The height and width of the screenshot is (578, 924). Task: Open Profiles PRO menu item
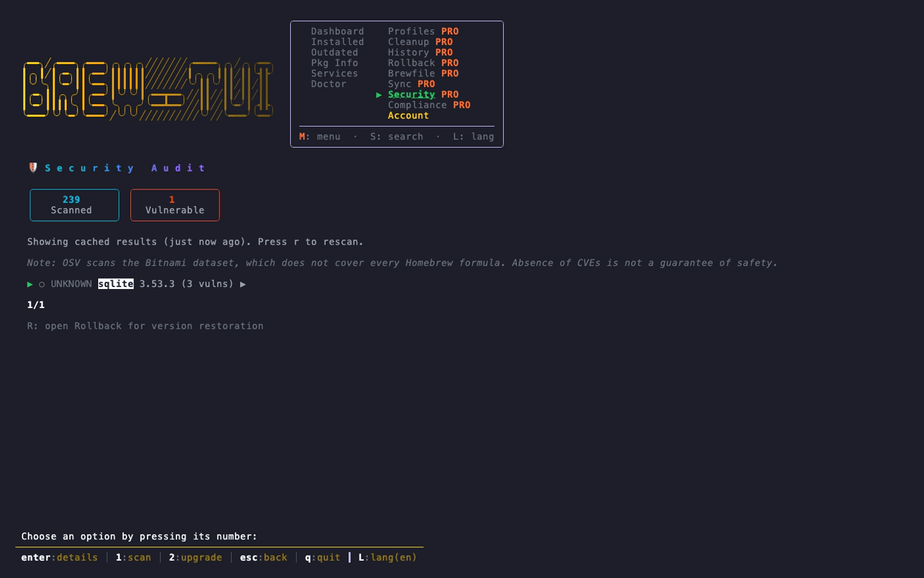click(x=423, y=31)
